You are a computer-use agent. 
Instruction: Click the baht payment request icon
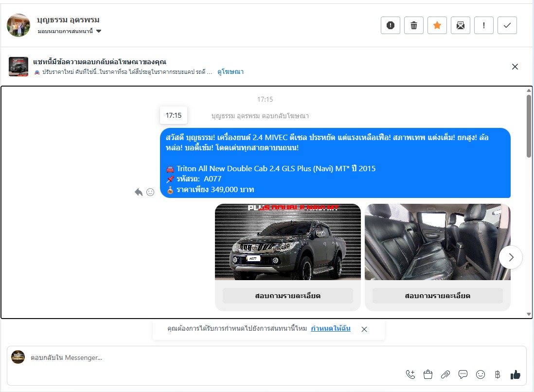pos(498,374)
